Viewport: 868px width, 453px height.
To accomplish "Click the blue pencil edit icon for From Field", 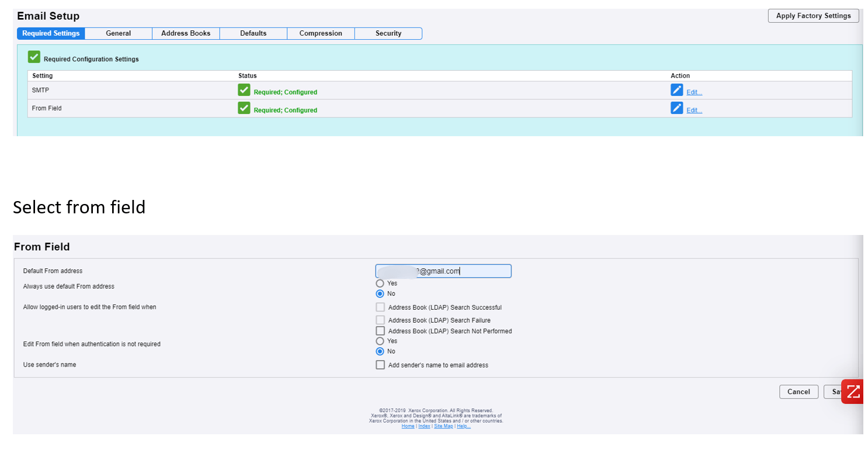I will point(677,108).
